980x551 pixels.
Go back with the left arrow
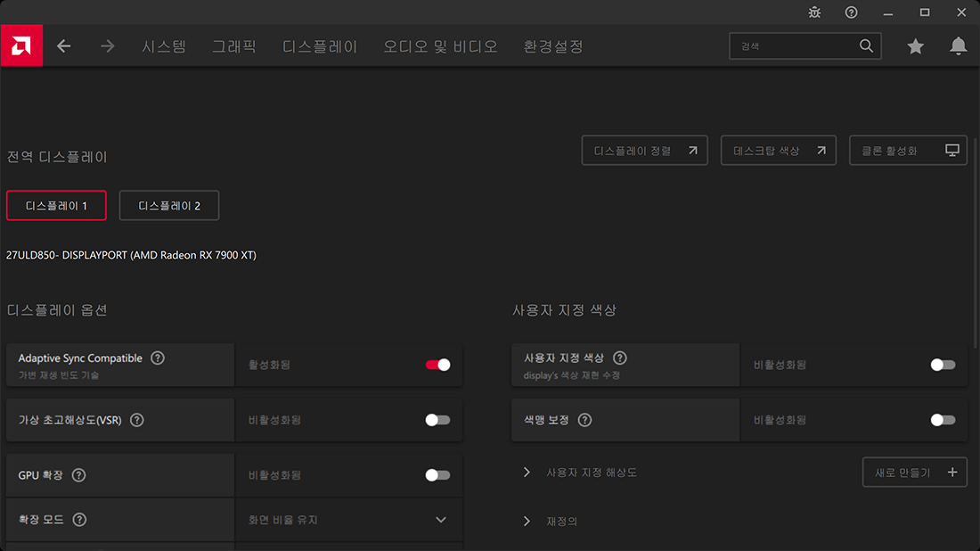[x=64, y=46]
